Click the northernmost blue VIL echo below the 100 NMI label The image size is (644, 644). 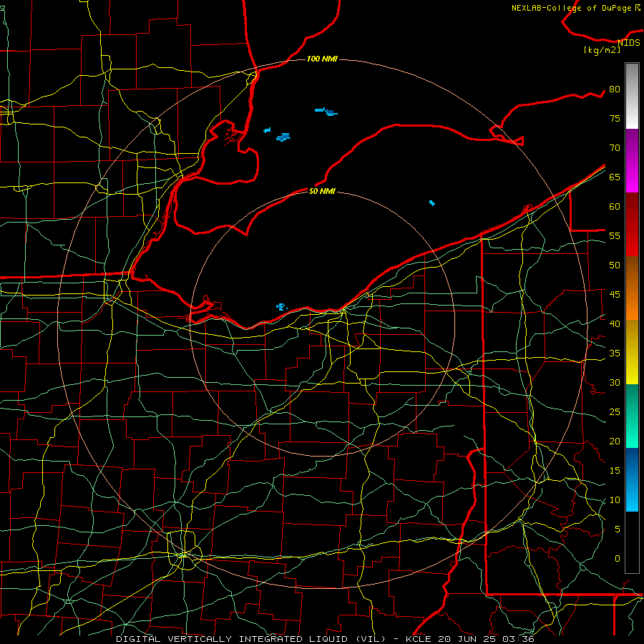point(326,112)
